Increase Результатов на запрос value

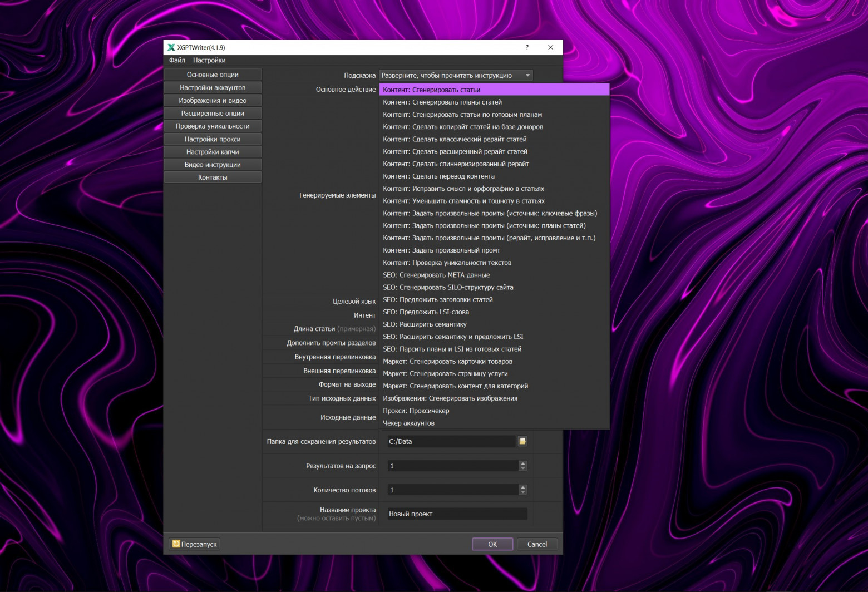522,463
